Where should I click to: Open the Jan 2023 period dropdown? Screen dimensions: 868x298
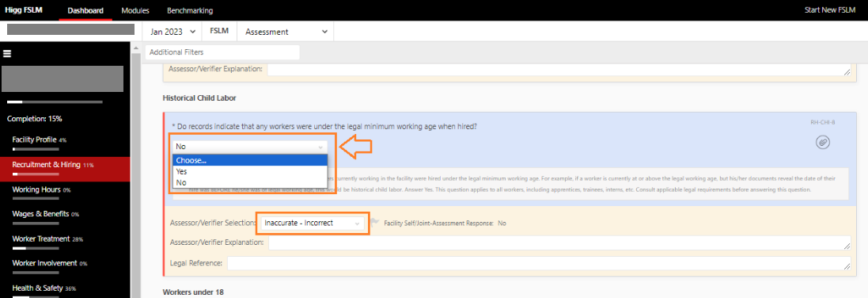point(172,32)
